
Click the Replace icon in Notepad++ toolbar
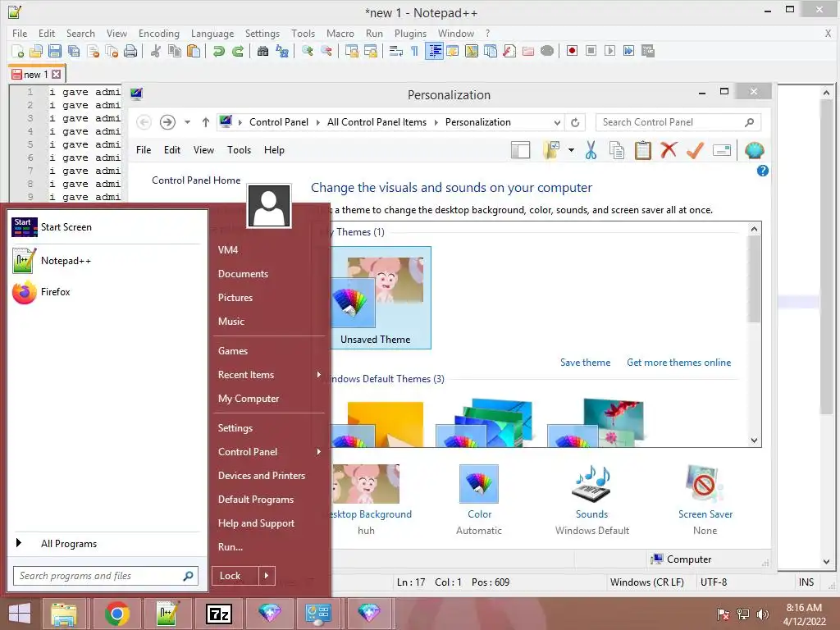282,51
